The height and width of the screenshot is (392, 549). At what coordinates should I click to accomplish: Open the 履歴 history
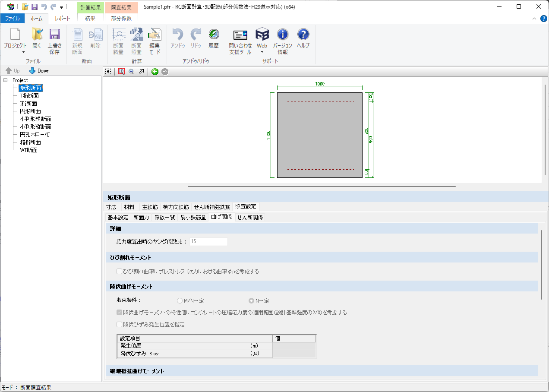click(x=214, y=35)
